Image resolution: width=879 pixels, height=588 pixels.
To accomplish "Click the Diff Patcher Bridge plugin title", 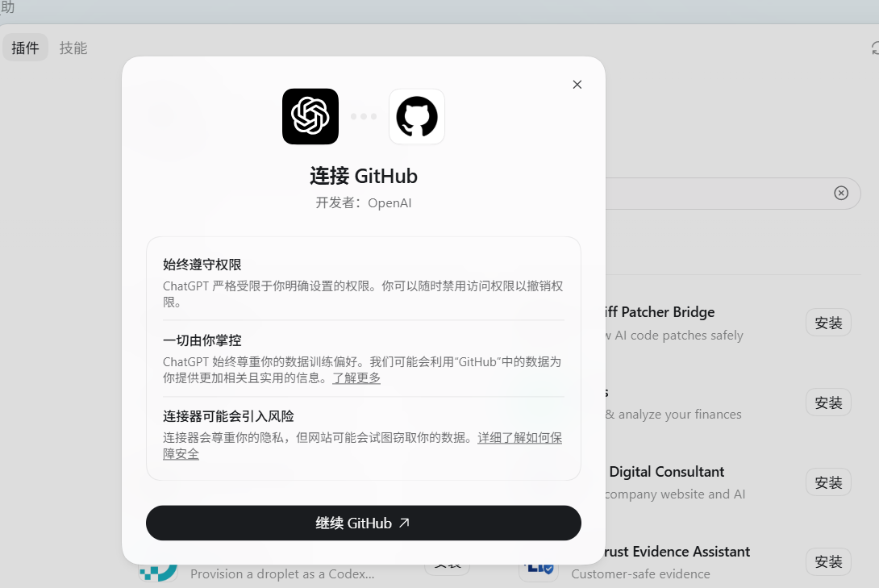I will [x=660, y=312].
